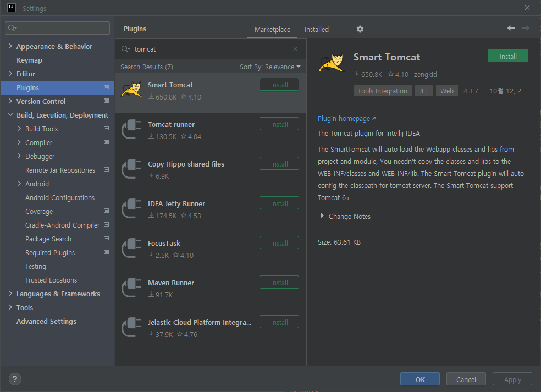The image size is (541, 392).
Task: Expand the Tools settings node
Action: click(10, 307)
